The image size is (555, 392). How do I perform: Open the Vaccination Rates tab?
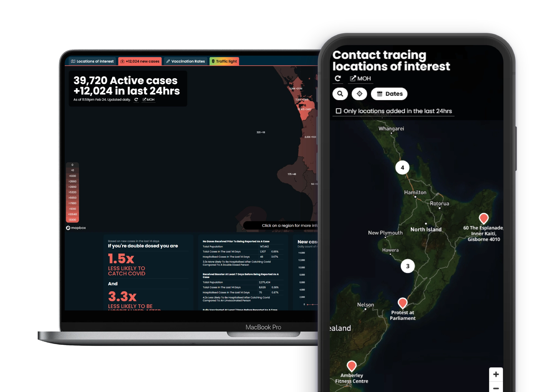(x=185, y=61)
